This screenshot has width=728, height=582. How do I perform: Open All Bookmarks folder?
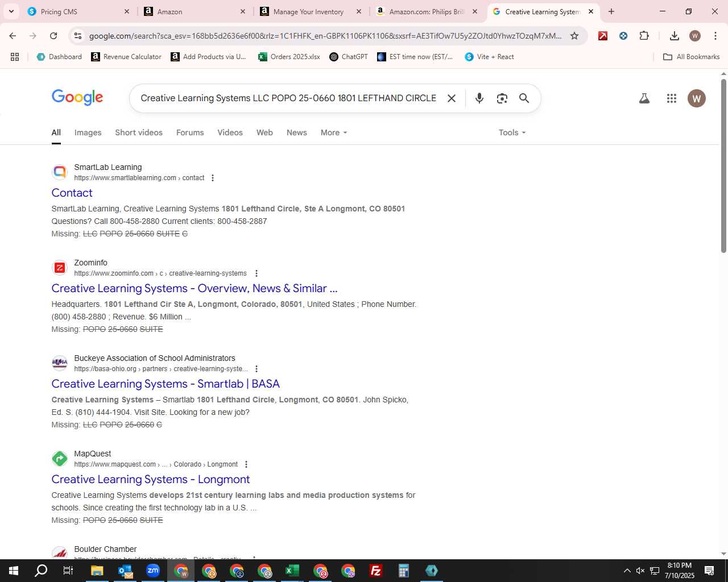(x=691, y=57)
